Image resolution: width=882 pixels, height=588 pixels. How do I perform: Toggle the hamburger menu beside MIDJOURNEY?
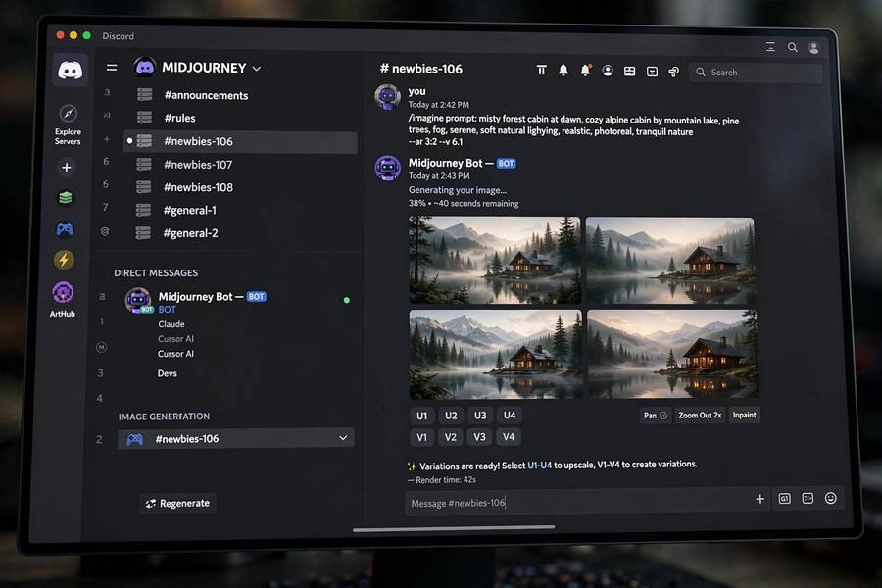tap(112, 68)
